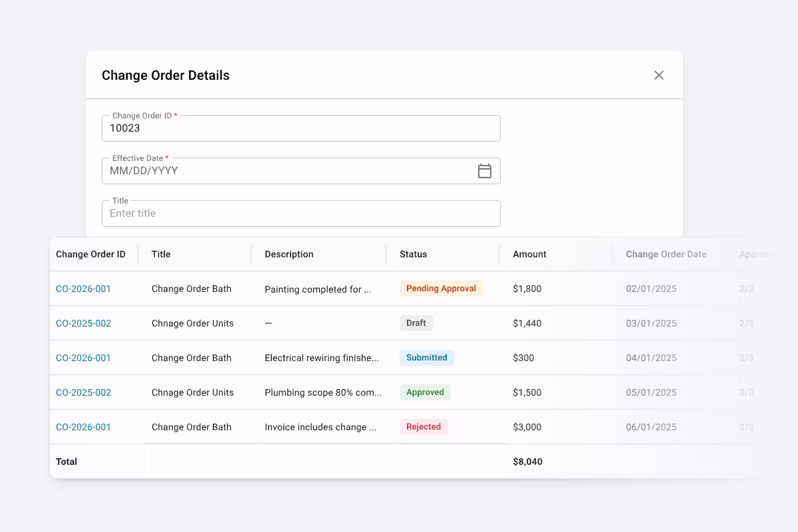The height and width of the screenshot is (532, 798).
Task: Click the Total row label
Action: [66, 462]
